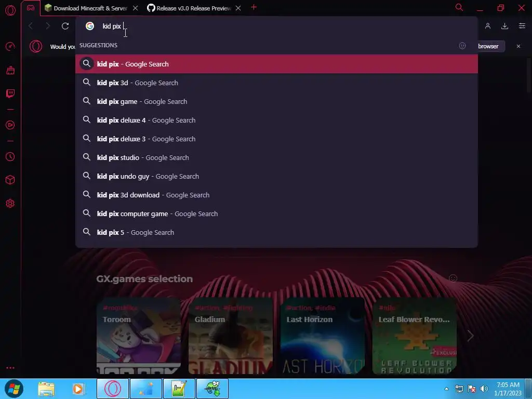Open the Player sidebar icon

tap(10, 125)
